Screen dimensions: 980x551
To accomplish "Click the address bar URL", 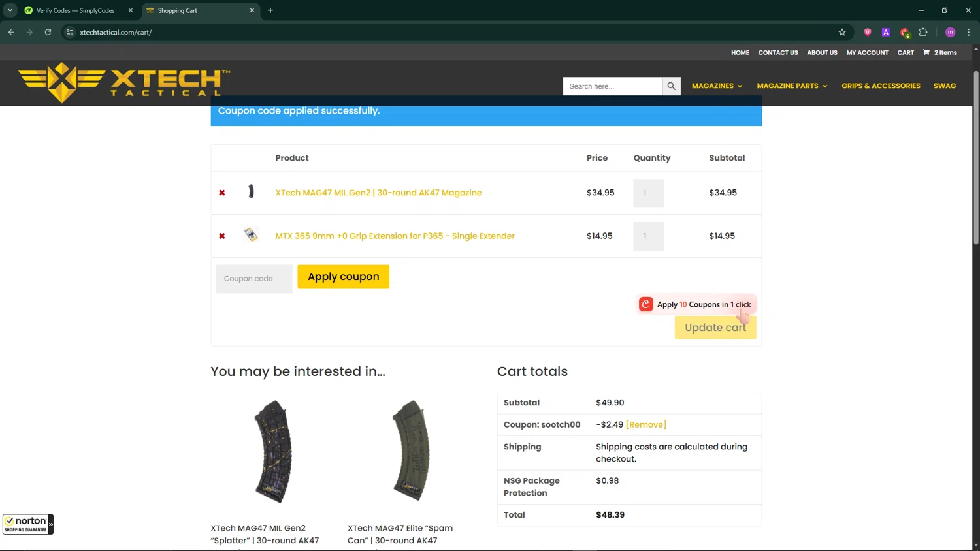I will [x=116, y=32].
